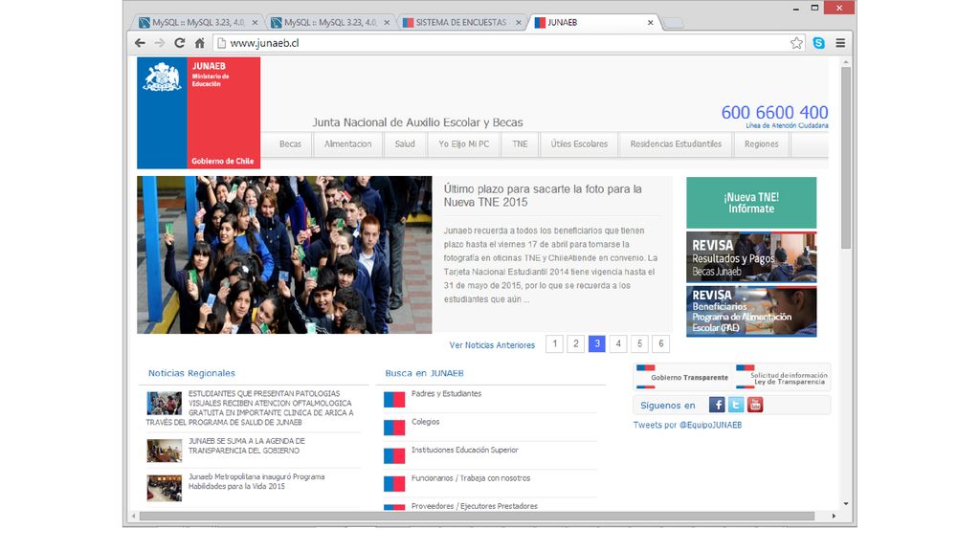The image size is (980, 551).
Task: Open Ver Noticias Anteriores link
Action: [x=492, y=344]
